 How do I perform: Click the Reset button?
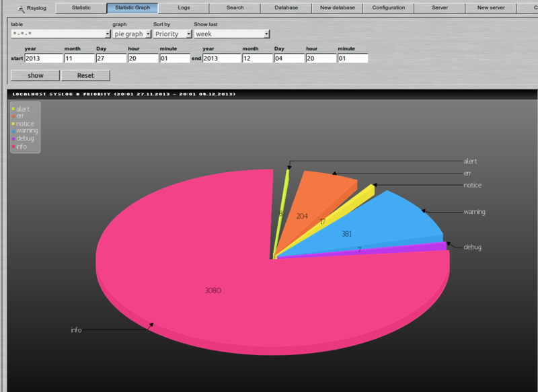coord(86,75)
